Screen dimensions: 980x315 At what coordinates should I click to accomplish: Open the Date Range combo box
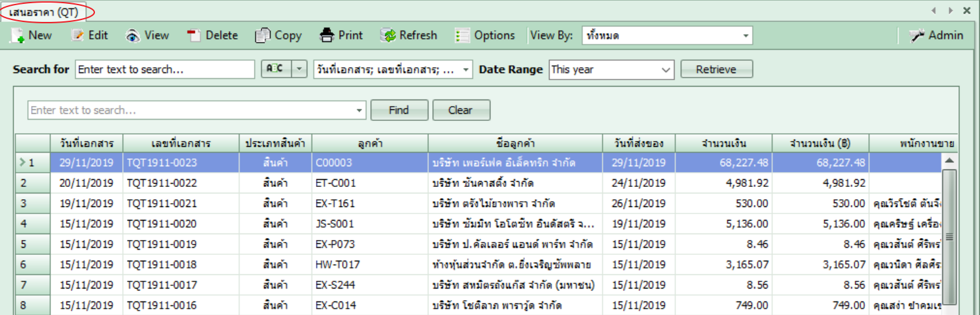(x=666, y=69)
